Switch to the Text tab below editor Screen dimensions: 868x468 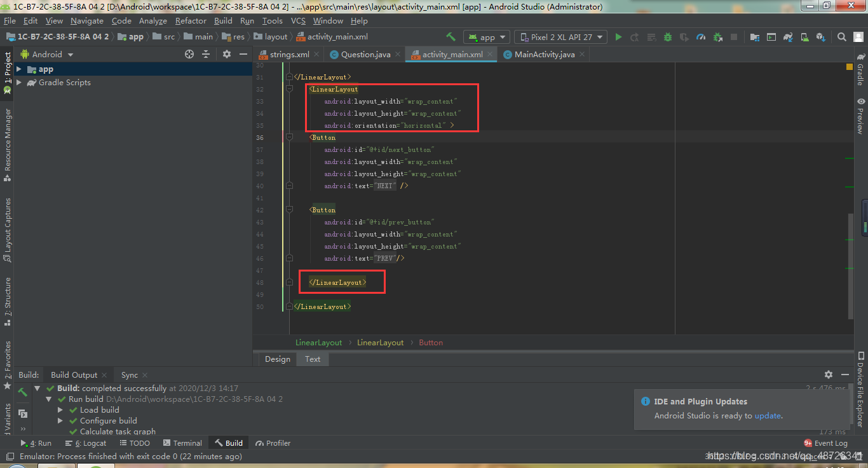[313, 359]
